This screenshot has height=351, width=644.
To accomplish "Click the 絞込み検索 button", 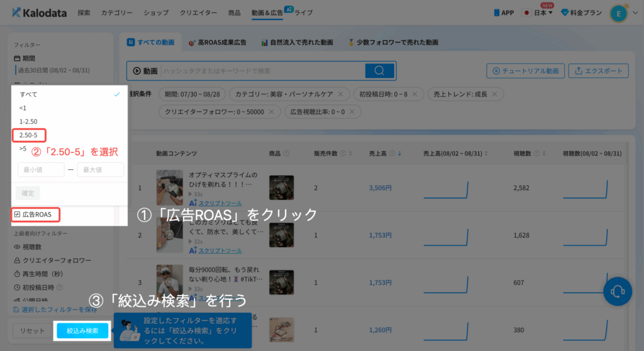I will pos(82,330).
